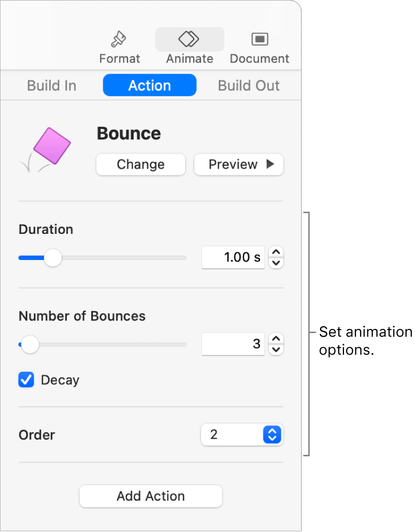Viewport: 415px width, 532px height.
Task: Click the Number of Bounces slider handle
Action: 30,345
